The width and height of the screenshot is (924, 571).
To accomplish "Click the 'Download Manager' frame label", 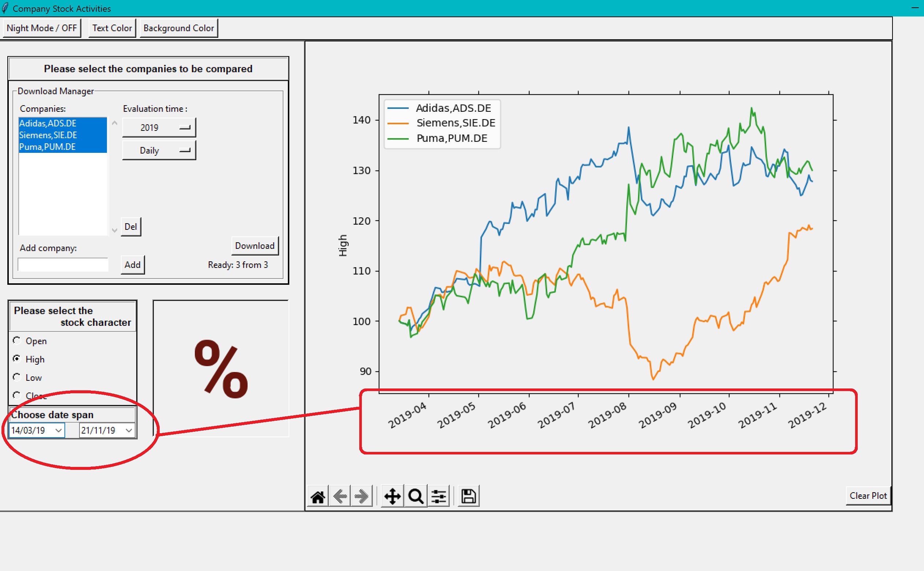I will click(x=55, y=91).
